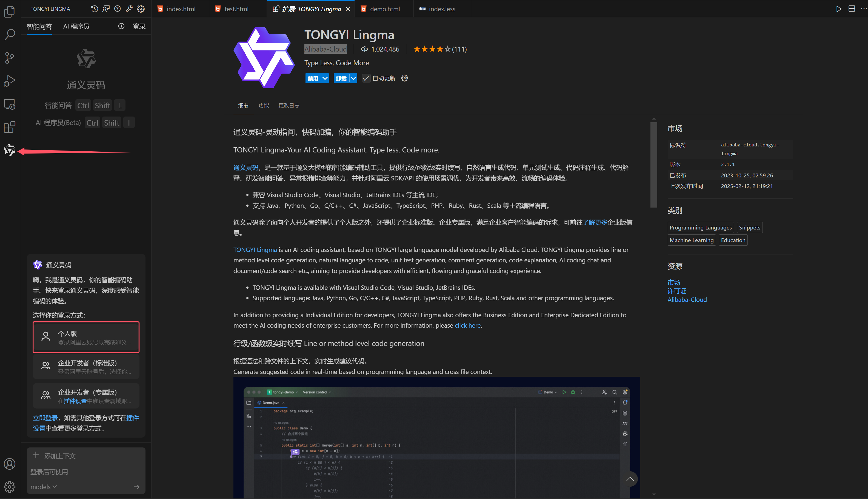The height and width of the screenshot is (499, 868).
Task: Click the extension details scrollbar thumb
Action: point(654,165)
